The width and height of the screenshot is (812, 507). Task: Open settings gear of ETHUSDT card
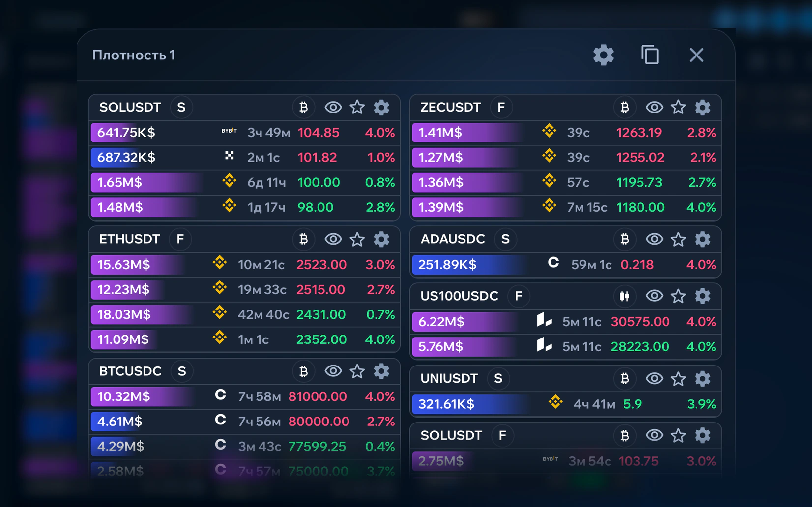381,239
